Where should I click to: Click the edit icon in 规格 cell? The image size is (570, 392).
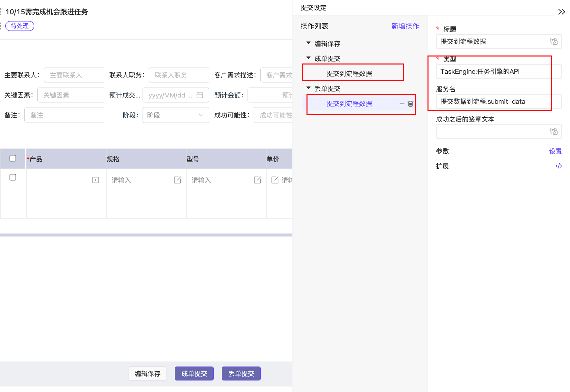click(177, 180)
